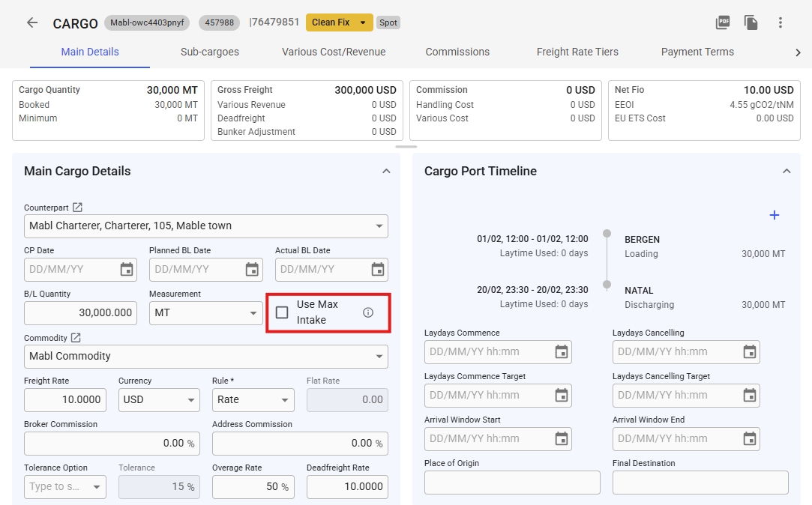Open CP Date calendar picker
This screenshot has height=505, width=812.
tap(127, 269)
